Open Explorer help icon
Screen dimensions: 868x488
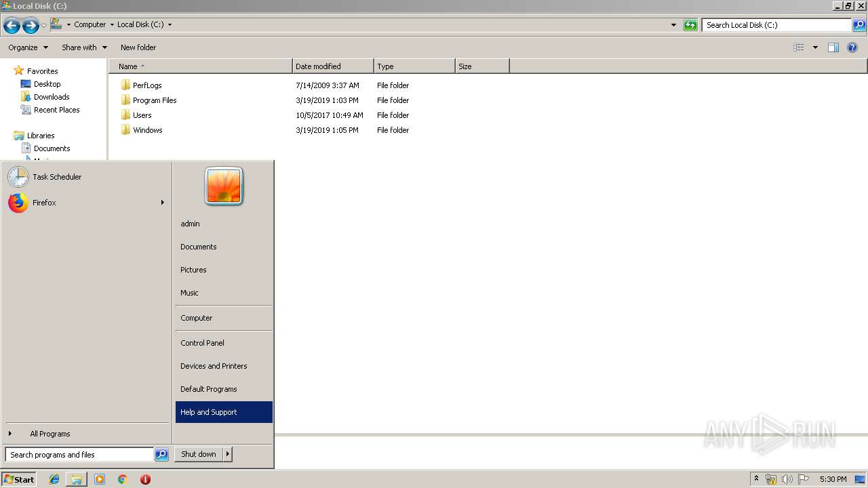click(x=852, y=47)
